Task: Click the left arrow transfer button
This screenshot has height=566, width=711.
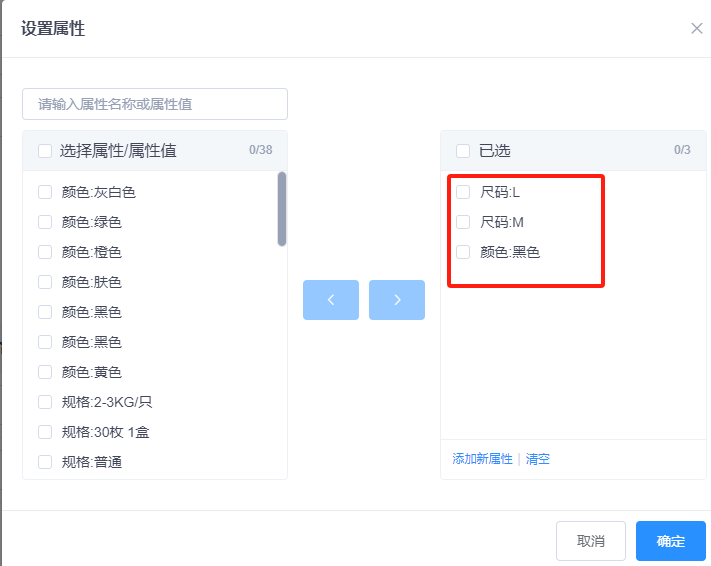Action: 330,300
